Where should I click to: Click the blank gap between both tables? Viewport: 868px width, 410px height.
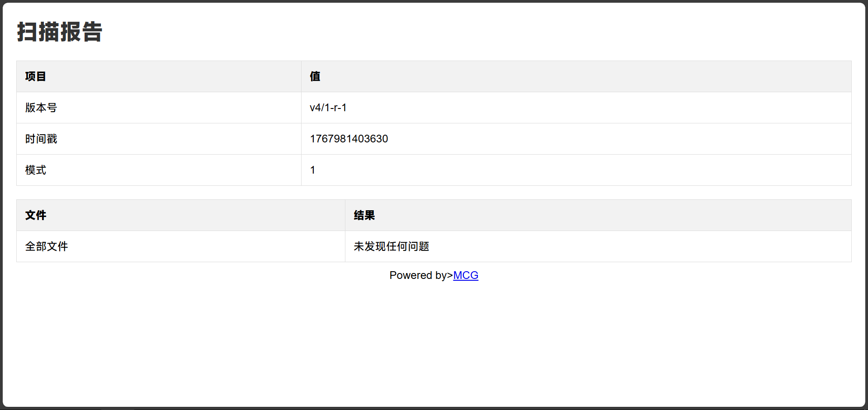click(434, 193)
